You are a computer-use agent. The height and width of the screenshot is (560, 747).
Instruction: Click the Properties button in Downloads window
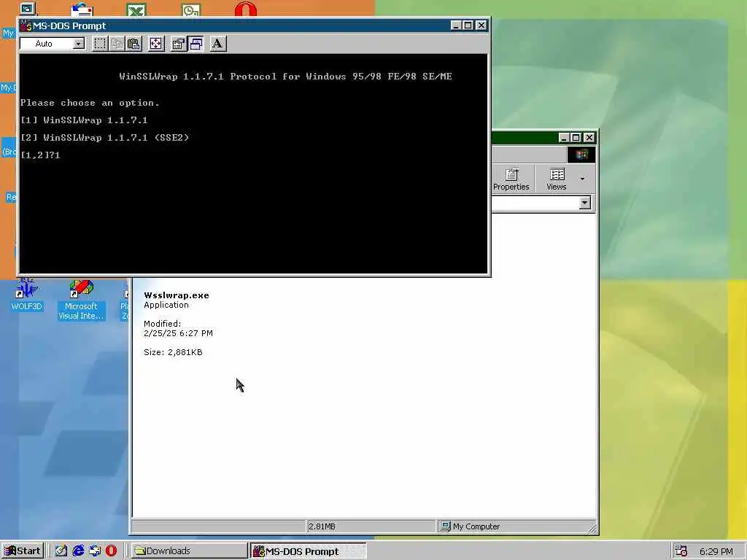click(511, 179)
